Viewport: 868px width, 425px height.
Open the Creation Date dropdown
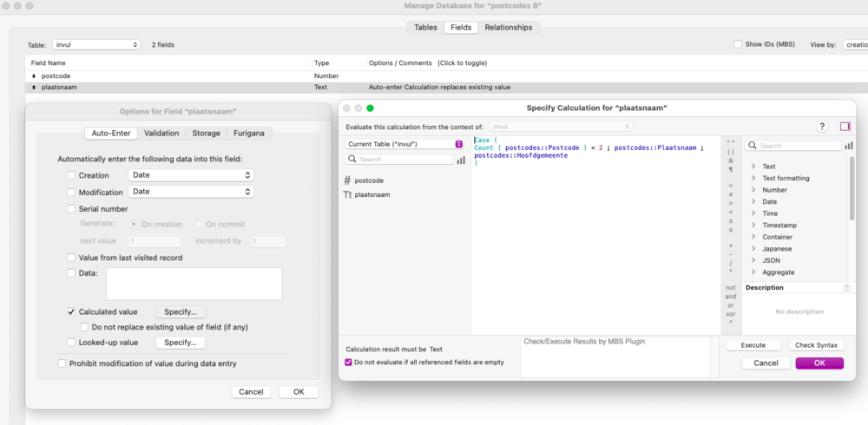tap(190, 175)
